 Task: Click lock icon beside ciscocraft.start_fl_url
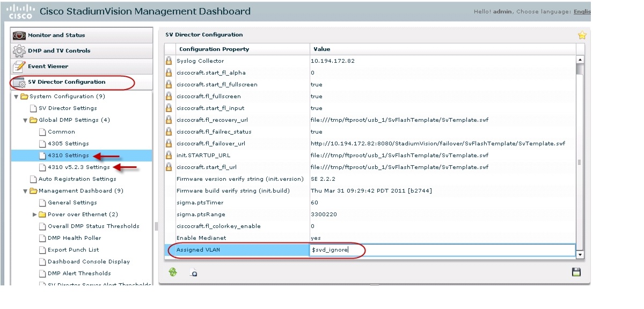(x=169, y=167)
